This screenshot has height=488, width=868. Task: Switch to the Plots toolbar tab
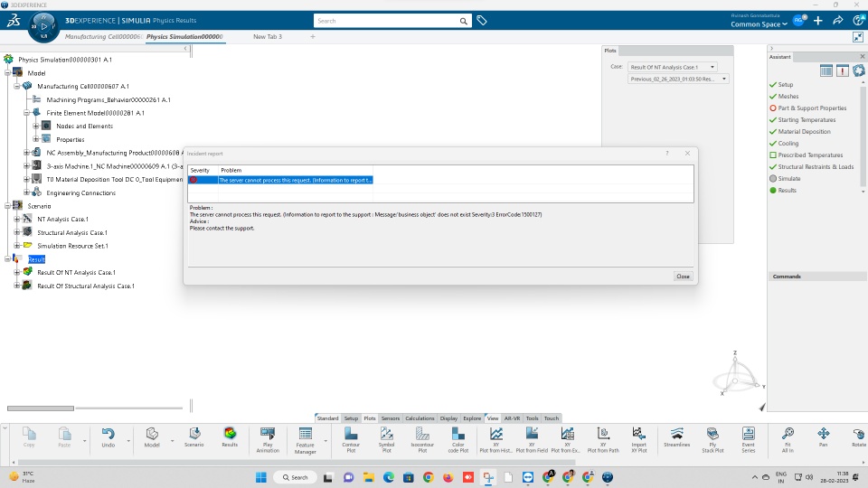pyautogui.click(x=370, y=418)
